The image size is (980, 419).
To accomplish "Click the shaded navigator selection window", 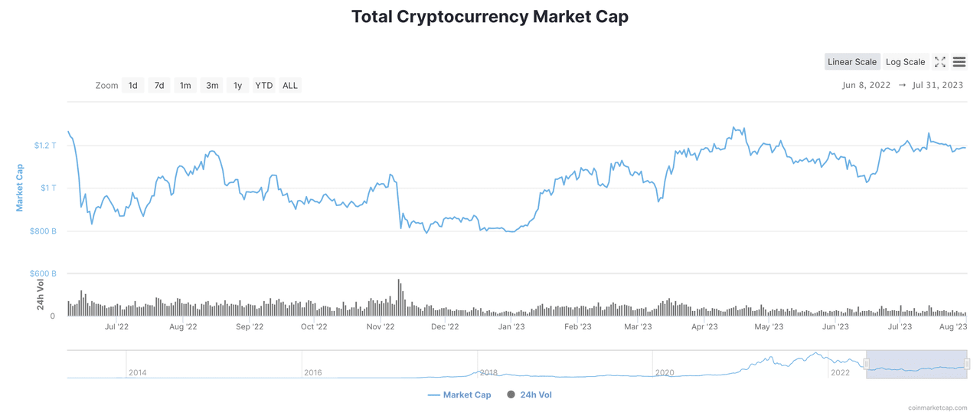I will click(x=916, y=364).
